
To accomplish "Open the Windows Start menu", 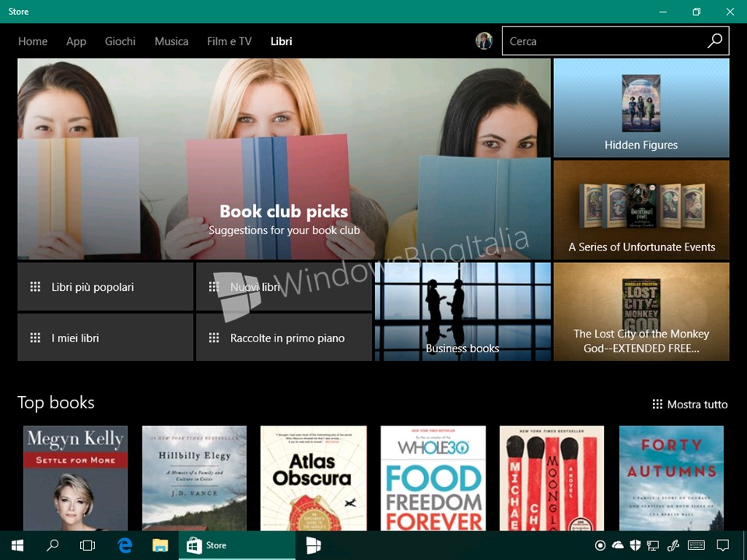I will (x=18, y=546).
